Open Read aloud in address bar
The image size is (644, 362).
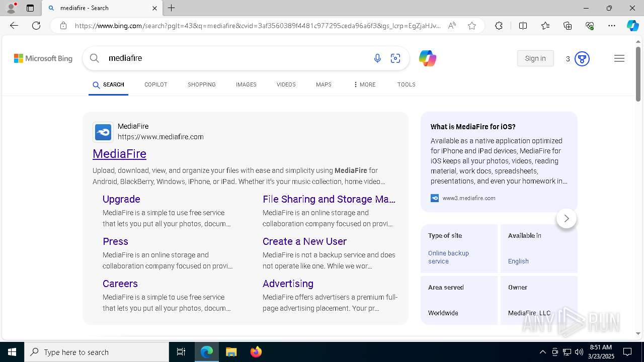(x=452, y=26)
